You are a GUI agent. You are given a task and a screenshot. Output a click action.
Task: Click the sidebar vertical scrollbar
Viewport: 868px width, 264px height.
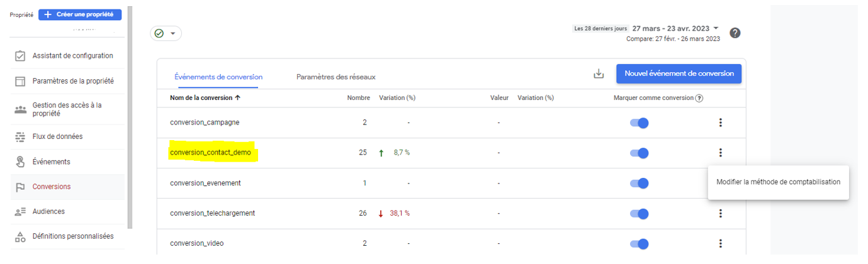pos(130,118)
